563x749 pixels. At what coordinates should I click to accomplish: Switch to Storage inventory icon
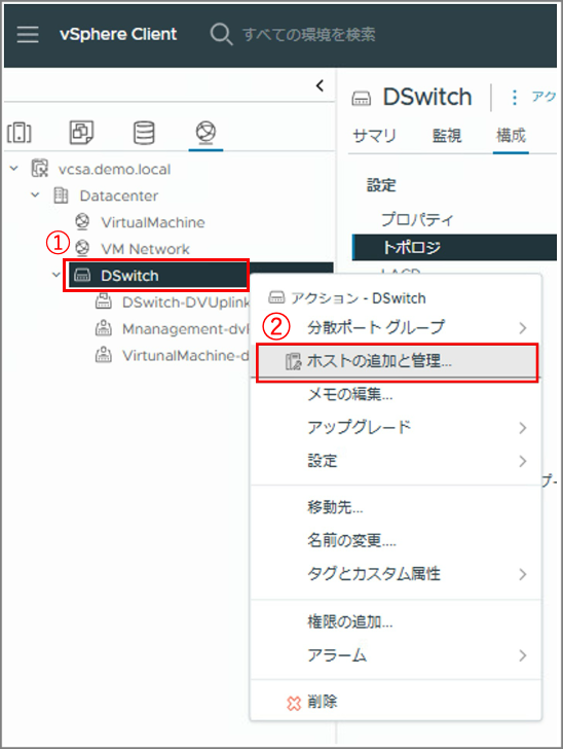(x=144, y=132)
